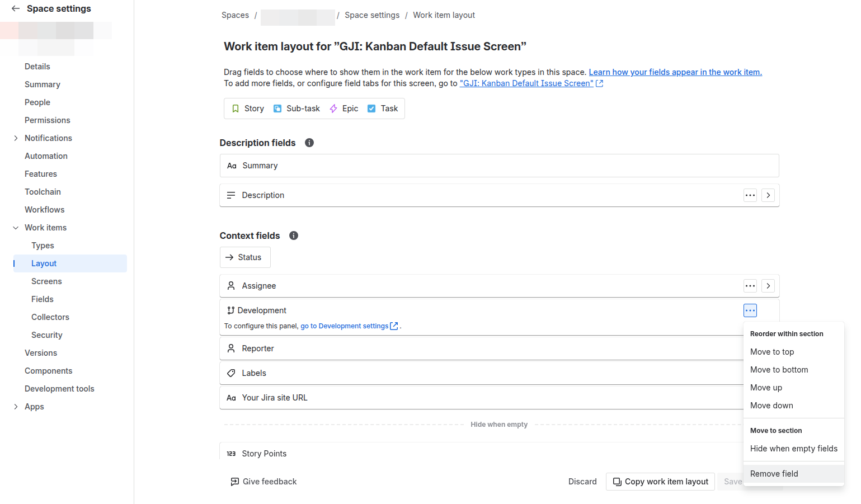Choose Remove field from the menu

[774, 474]
